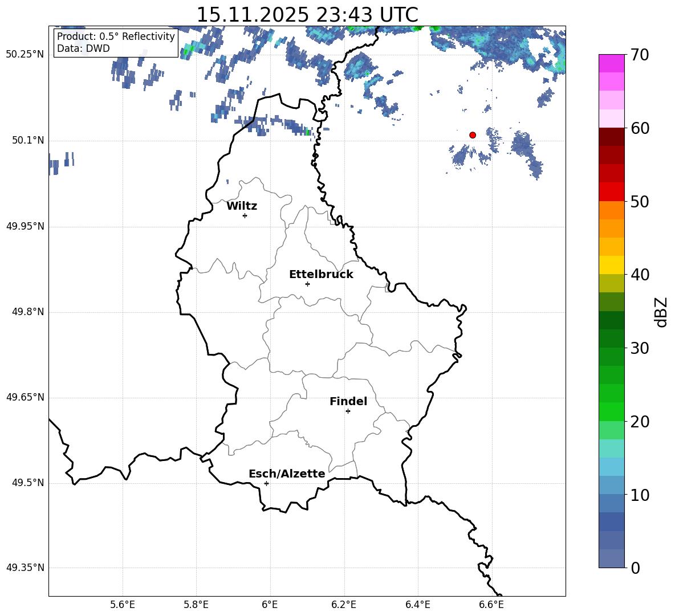Pick the dark maroon swatch below 60
This screenshot has height=616, width=675.
612,137
